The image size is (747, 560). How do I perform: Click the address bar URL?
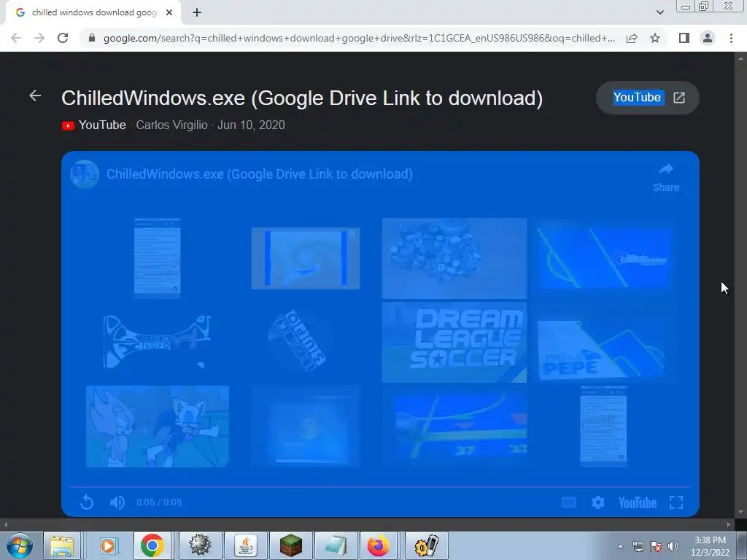pos(359,38)
